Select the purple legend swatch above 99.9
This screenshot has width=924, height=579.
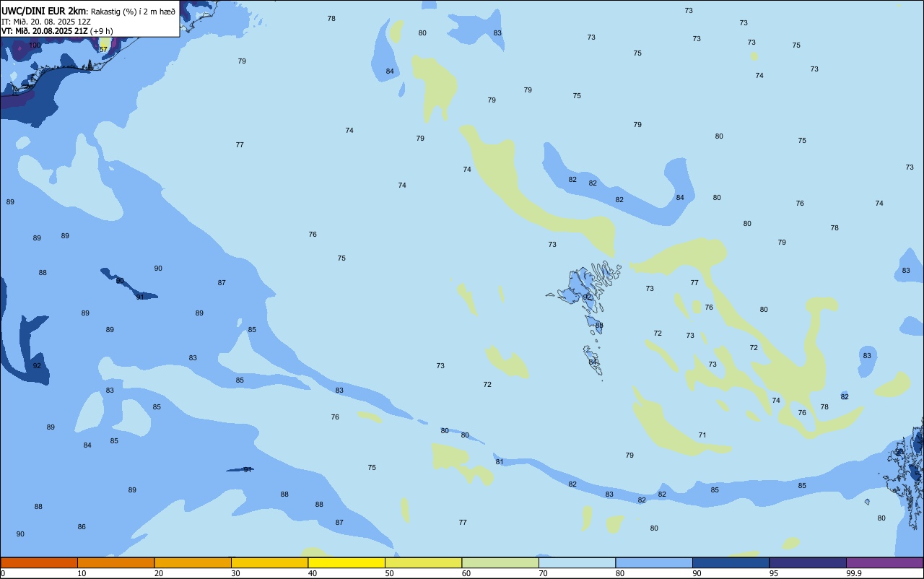coord(884,562)
